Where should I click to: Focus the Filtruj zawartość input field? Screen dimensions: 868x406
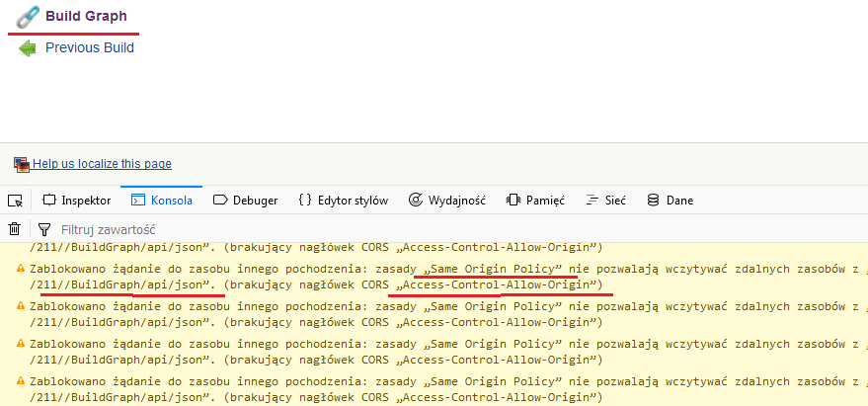[296, 229]
